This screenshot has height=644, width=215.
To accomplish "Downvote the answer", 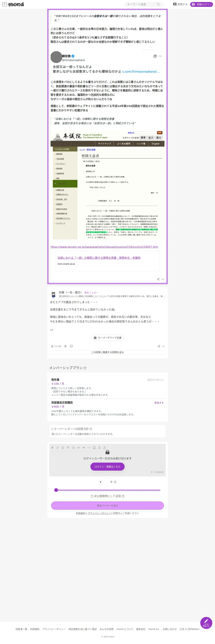I will 66,346.
